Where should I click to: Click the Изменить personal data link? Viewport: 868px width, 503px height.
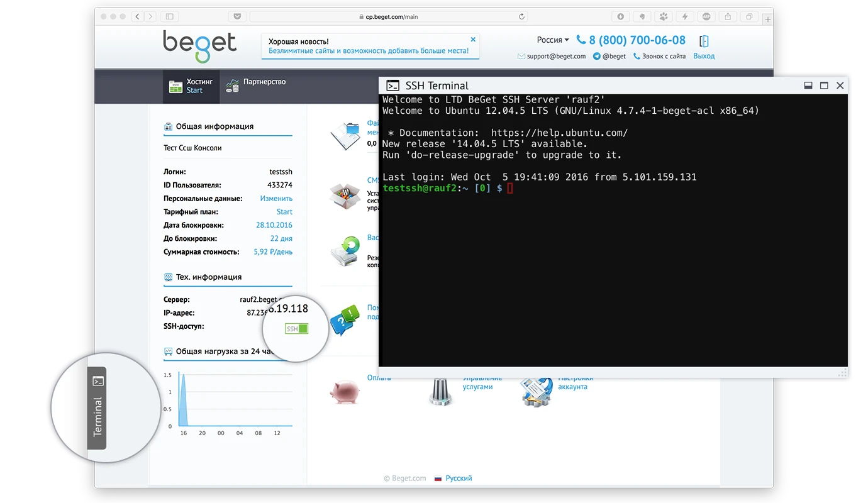point(276,199)
